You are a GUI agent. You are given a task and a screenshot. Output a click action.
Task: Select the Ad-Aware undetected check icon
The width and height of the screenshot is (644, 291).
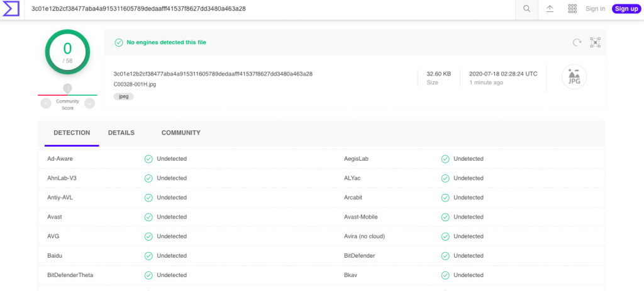pos(148,159)
